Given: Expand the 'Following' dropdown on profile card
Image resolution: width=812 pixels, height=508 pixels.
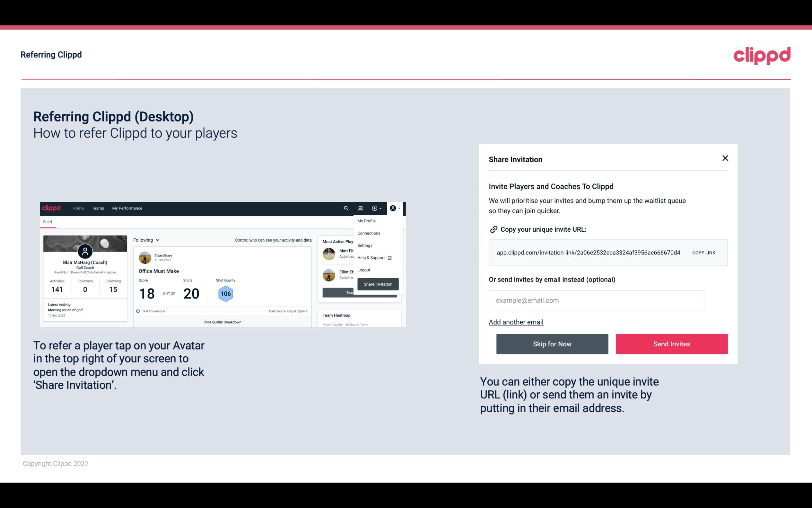Looking at the screenshot, I should coord(145,239).
